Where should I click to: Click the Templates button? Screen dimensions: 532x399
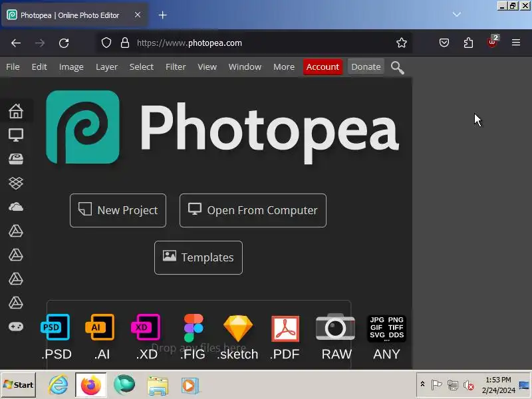pos(198,257)
